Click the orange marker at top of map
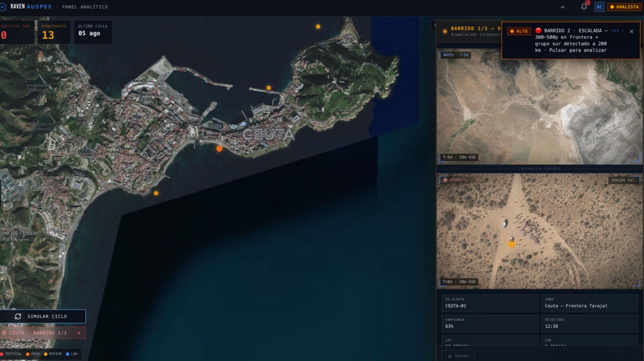The height and width of the screenshot is (361, 644). pyautogui.click(x=318, y=26)
